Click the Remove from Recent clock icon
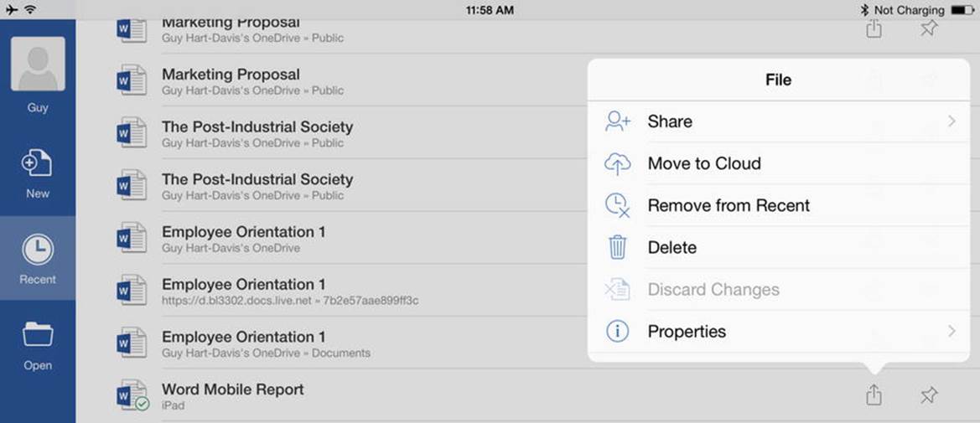Screen dimensions: 980x423 618,205
